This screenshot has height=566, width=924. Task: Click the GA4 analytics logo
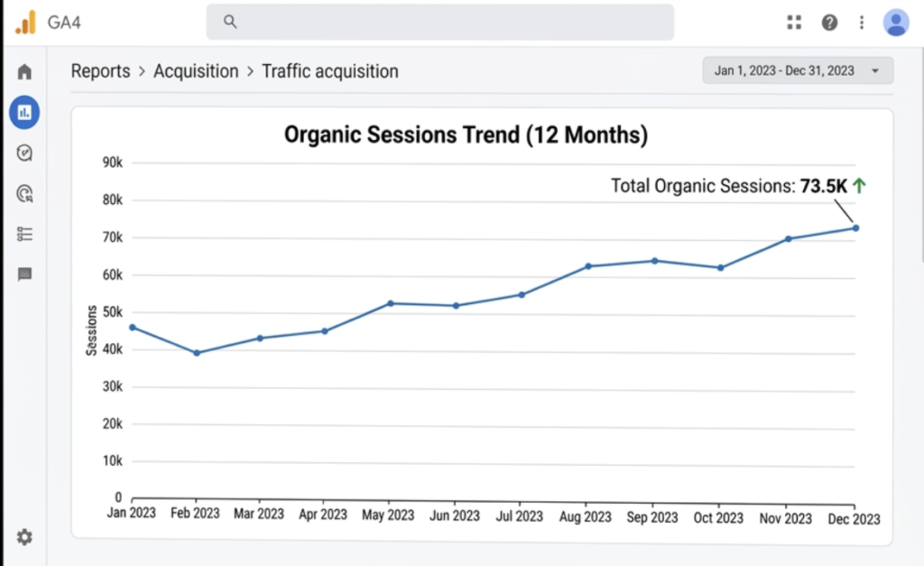coord(25,23)
